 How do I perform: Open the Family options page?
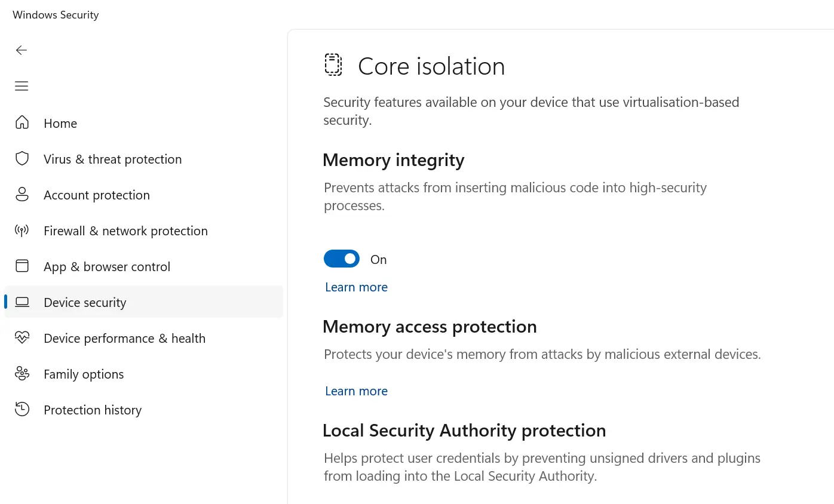click(84, 374)
